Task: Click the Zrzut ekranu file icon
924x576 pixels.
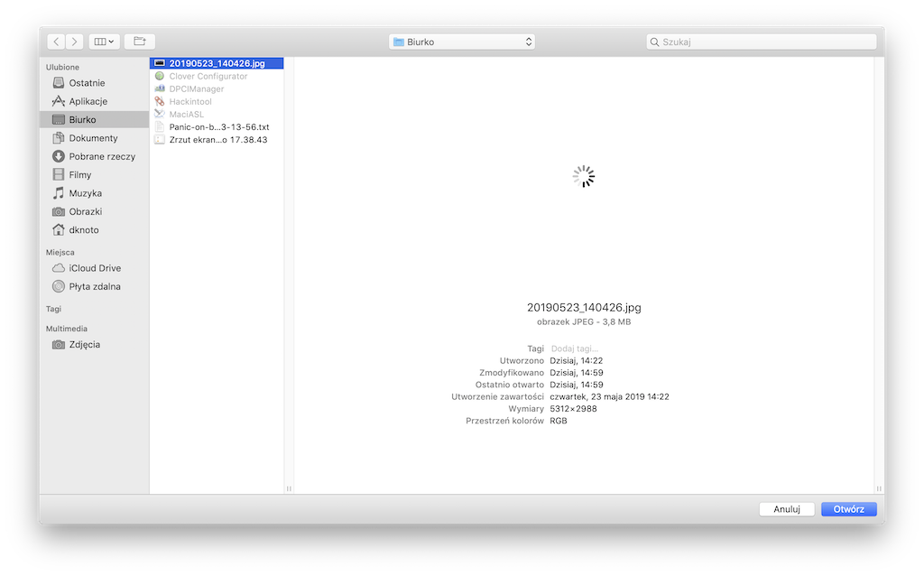Action: (159, 140)
